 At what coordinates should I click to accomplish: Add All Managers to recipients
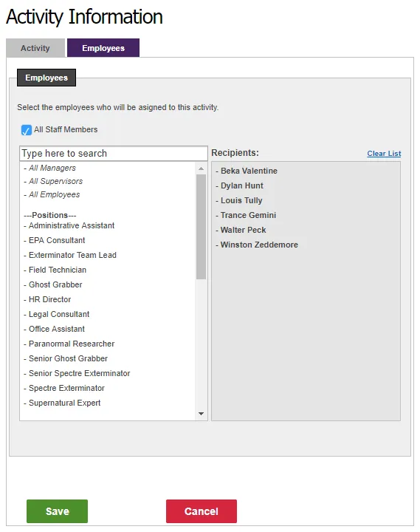click(52, 168)
